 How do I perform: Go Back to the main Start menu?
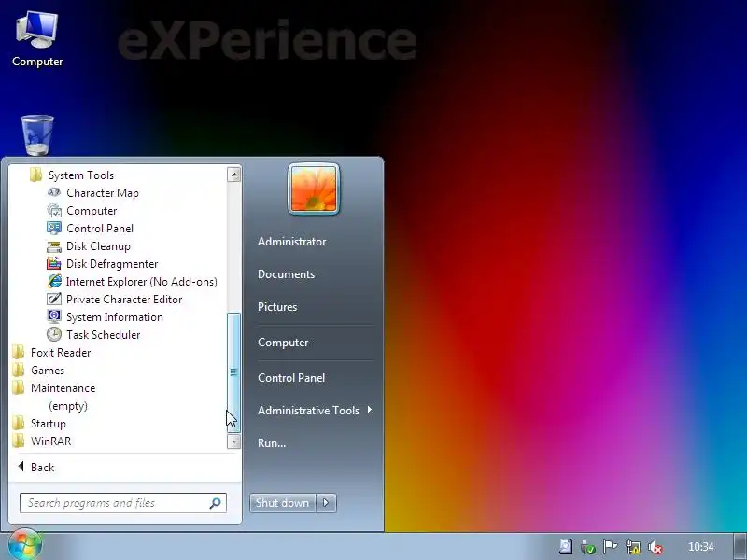tap(36, 468)
